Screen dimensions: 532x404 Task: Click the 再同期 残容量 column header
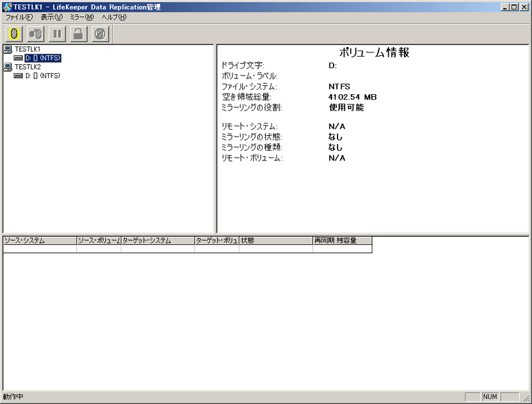point(342,241)
